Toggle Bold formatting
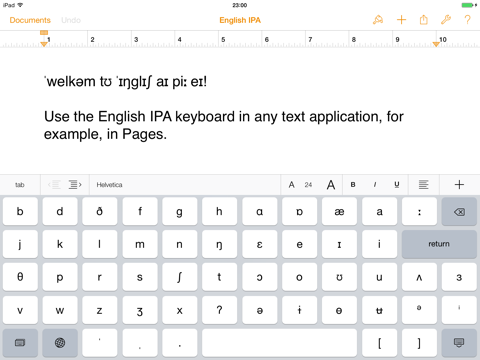This screenshot has width=480, height=360. [x=353, y=184]
